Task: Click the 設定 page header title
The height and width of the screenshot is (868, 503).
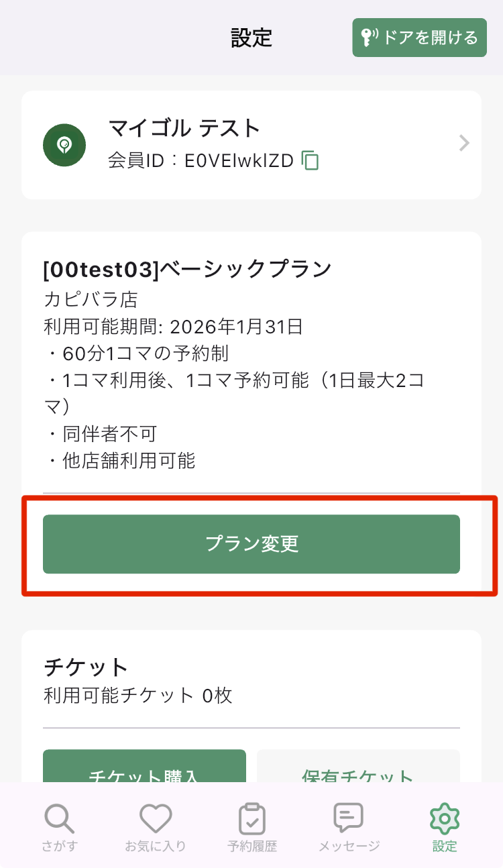Action: coord(251,38)
